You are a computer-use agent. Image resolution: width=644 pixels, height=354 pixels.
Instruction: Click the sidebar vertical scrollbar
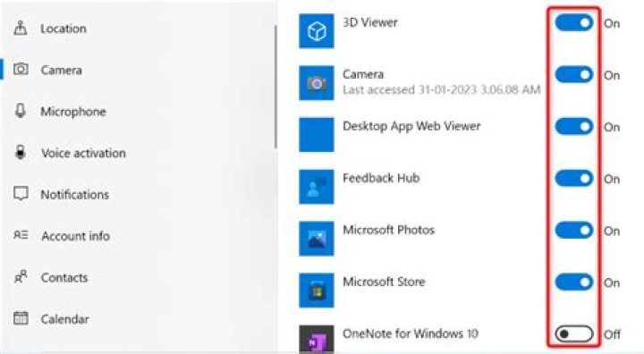275,87
